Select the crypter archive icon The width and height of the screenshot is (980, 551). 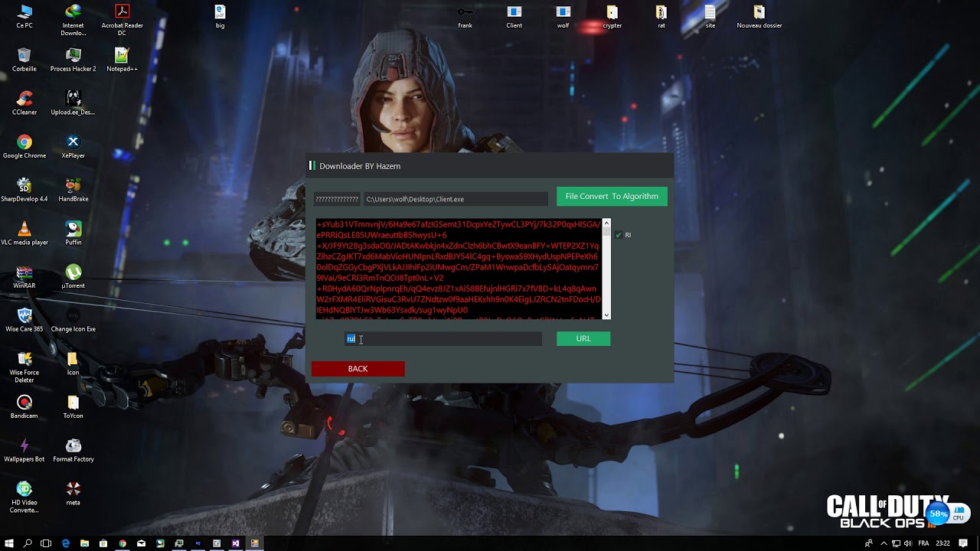612,17
